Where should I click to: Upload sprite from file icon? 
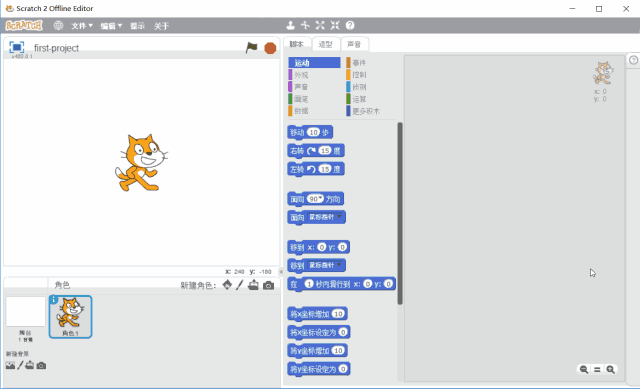(x=253, y=285)
